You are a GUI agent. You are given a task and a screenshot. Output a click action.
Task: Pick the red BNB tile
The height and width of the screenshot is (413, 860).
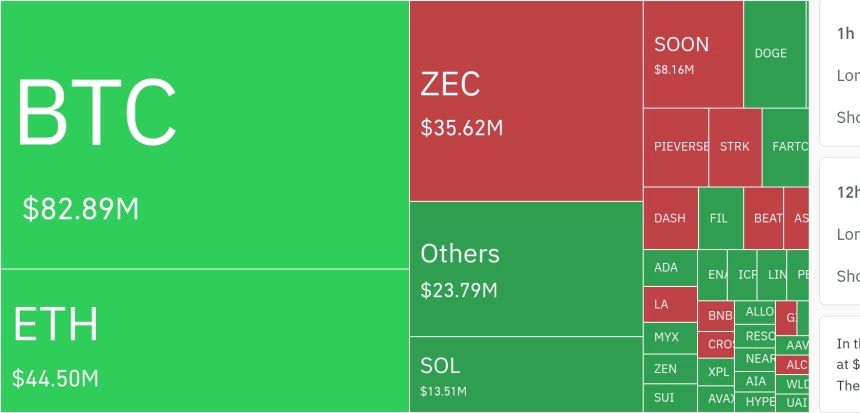click(x=716, y=315)
